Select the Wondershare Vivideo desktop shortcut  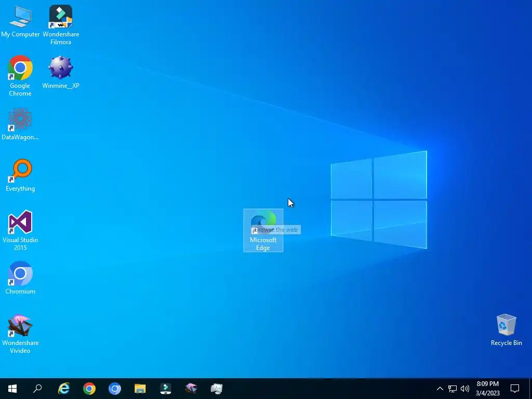[x=20, y=334]
